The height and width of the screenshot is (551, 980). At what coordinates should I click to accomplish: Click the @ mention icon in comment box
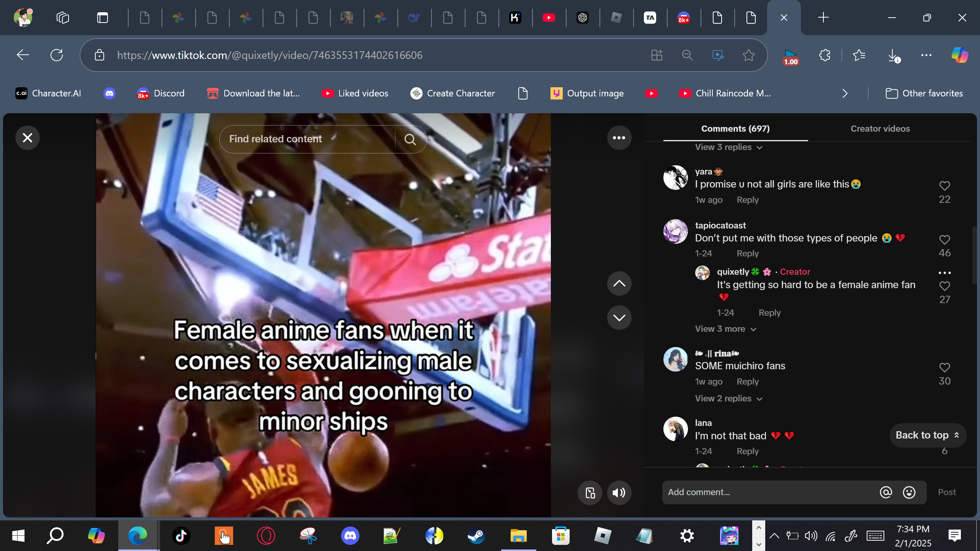pos(885,492)
